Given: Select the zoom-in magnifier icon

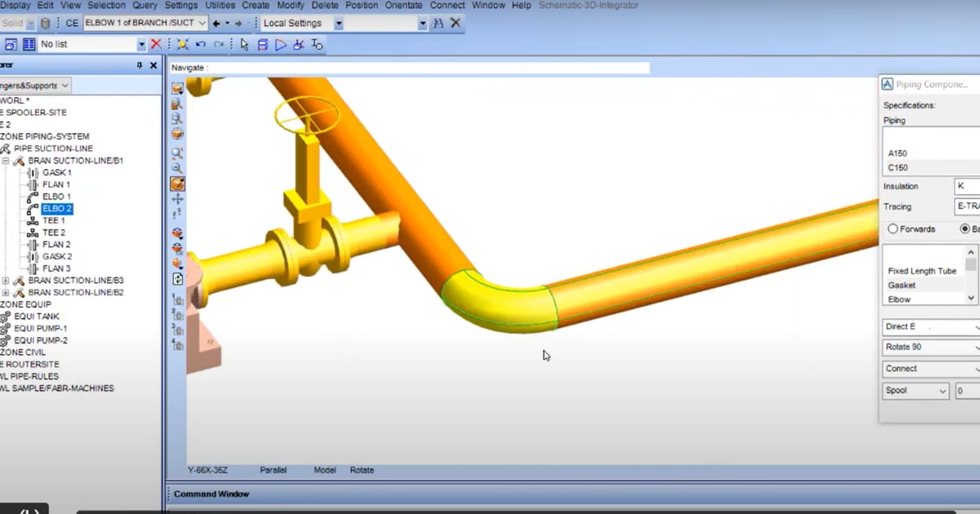Looking at the screenshot, I should click(x=176, y=152).
